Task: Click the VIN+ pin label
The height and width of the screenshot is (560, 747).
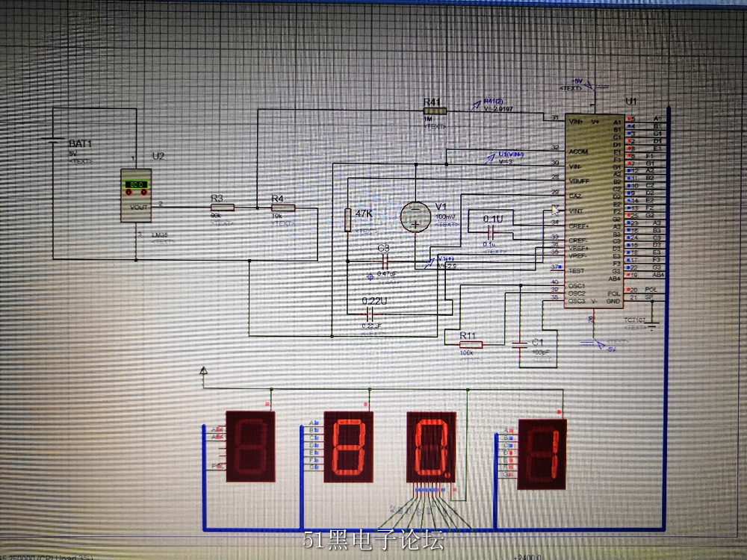Action: click(x=575, y=122)
